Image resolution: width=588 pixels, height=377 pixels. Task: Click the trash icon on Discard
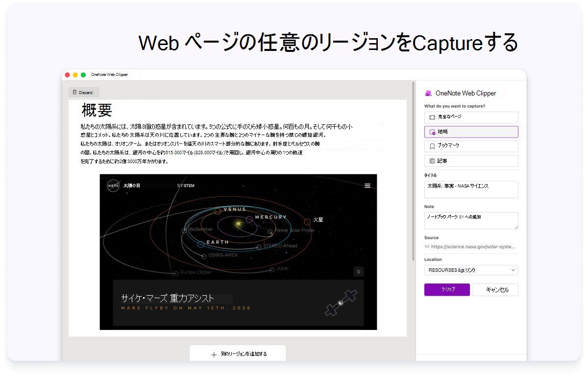tap(74, 92)
